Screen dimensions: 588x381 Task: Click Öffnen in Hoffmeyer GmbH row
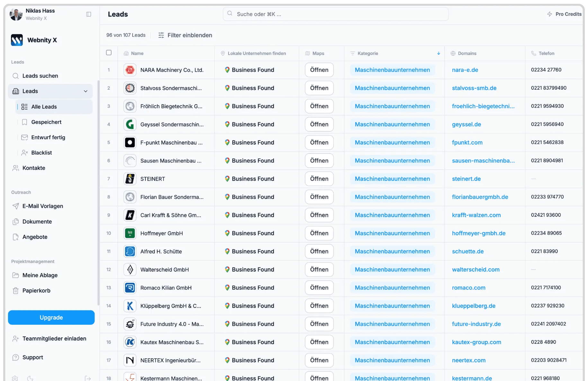point(319,233)
